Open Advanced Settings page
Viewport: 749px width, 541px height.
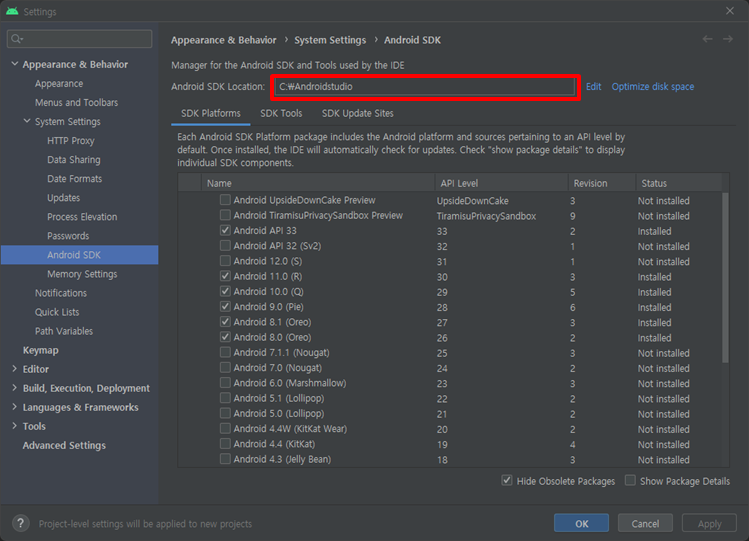pos(64,445)
